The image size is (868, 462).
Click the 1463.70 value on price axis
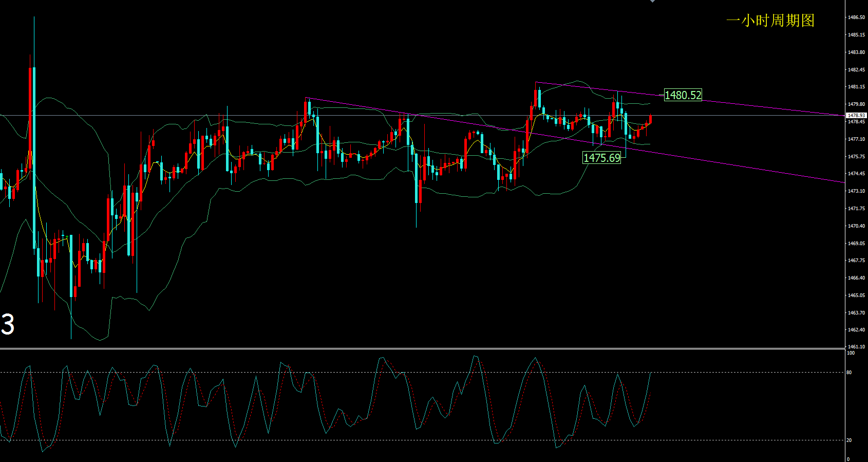pos(856,313)
